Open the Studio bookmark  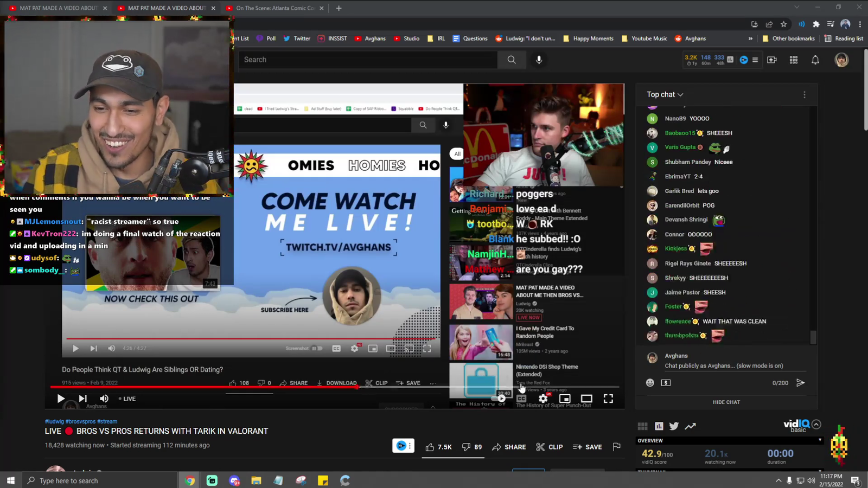[406, 38]
